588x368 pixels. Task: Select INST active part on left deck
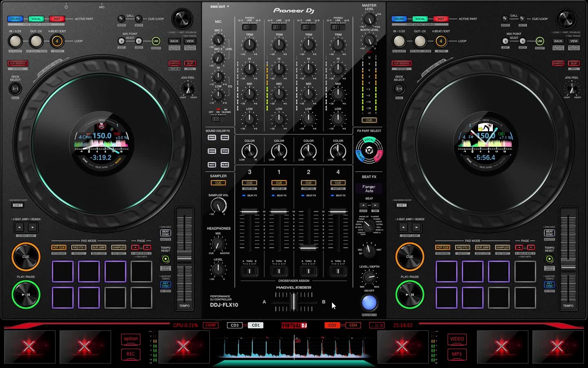tap(57, 19)
